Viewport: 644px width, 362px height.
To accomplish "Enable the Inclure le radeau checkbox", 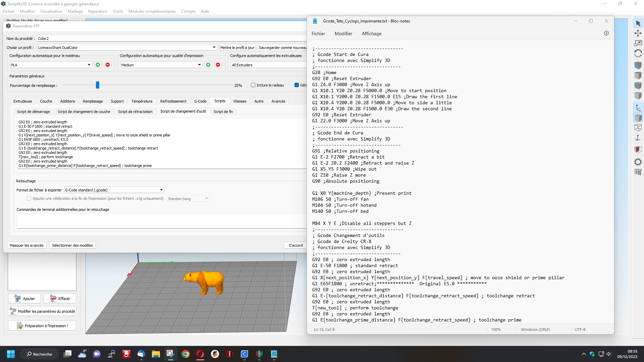I will (253, 85).
